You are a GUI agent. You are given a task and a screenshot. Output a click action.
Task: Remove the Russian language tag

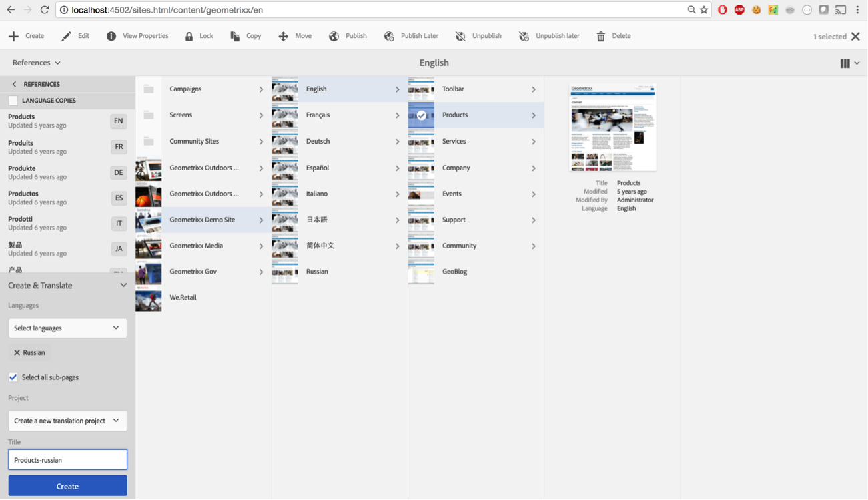[17, 352]
